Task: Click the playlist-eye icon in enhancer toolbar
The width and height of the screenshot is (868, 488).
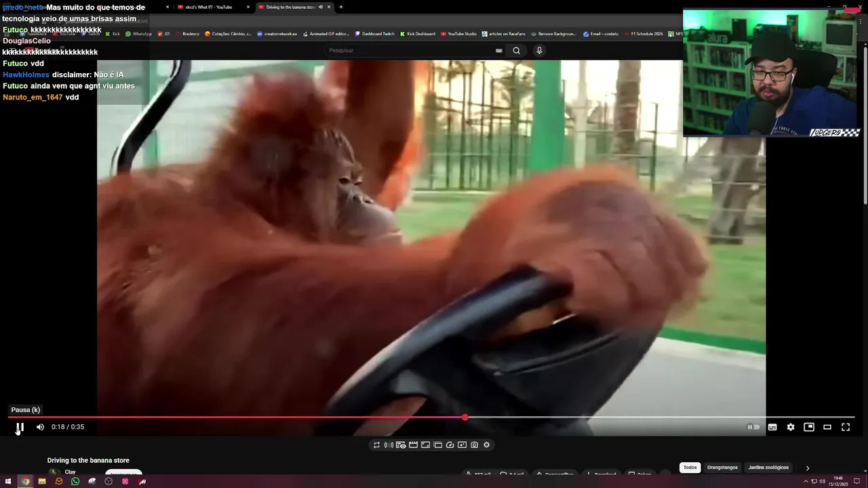Action: pos(401,445)
